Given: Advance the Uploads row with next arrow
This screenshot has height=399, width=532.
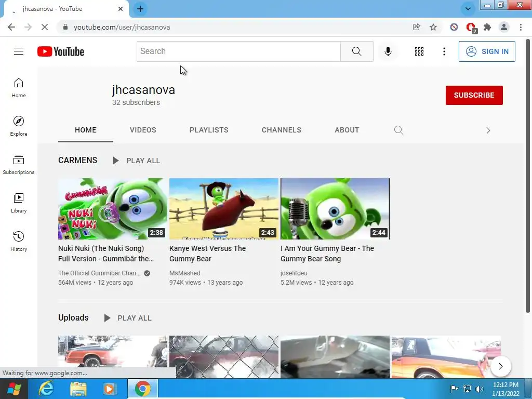Looking at the screenshot, I should pyautogui.click(x=500, y=366).
